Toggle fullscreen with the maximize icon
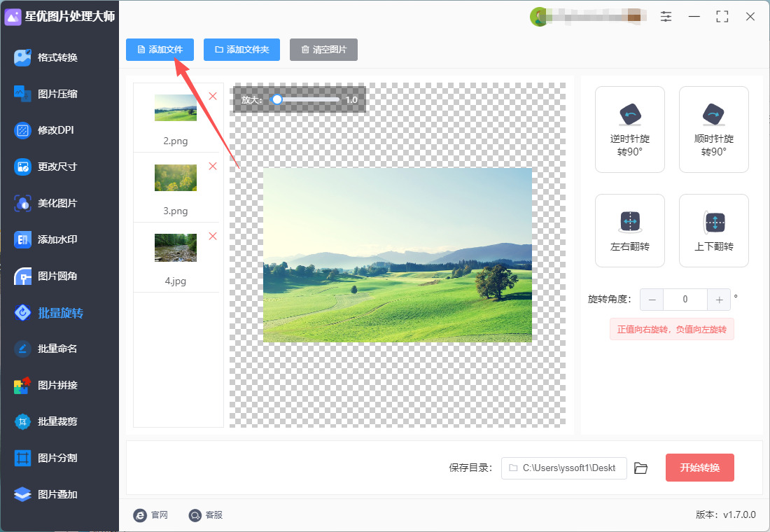Viewport: 770px width, 532px height. (x=722, y=17)
